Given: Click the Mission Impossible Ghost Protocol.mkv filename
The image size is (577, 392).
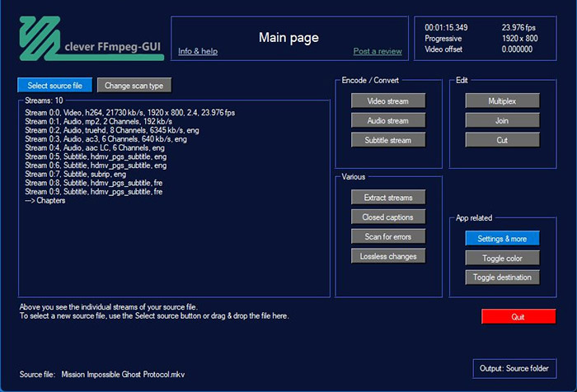Looking at the screenshot, I should (x=123, y=375).
